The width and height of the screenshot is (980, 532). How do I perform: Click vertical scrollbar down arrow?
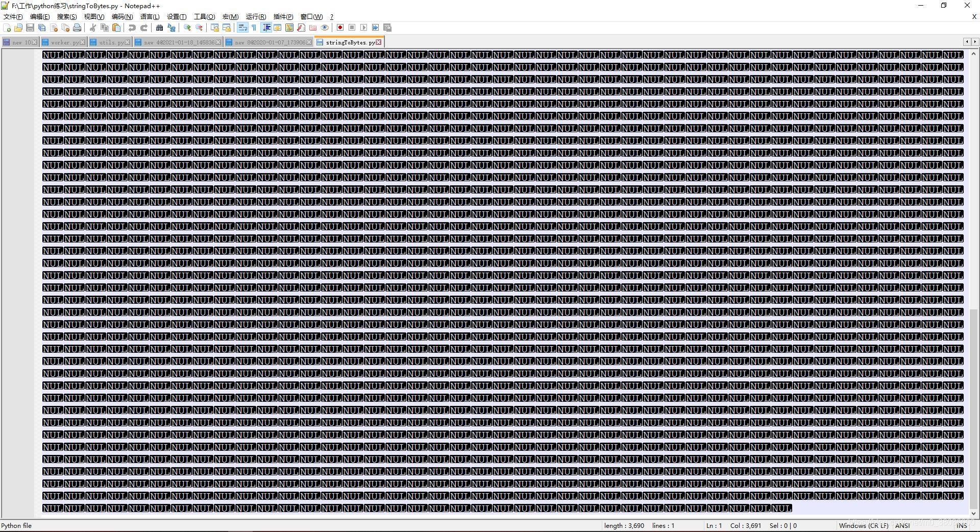tap(973, 514)
